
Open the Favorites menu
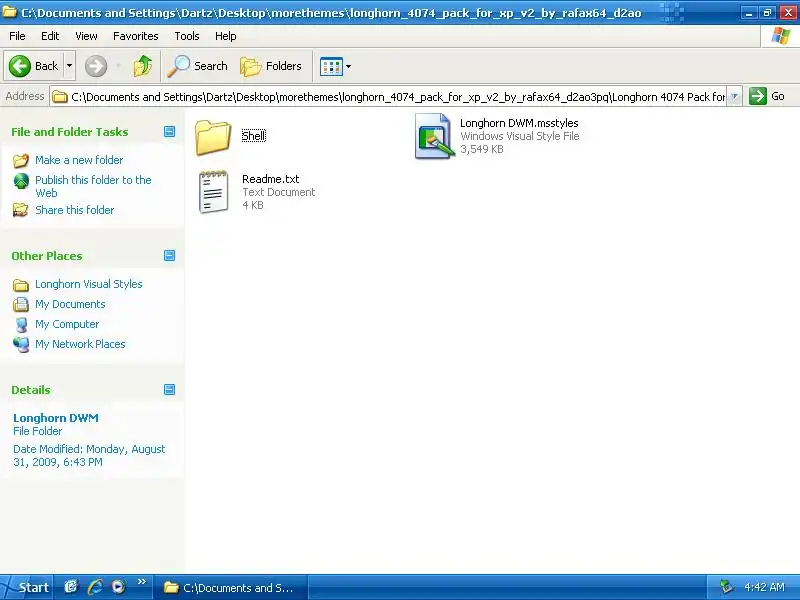(136, 36)
